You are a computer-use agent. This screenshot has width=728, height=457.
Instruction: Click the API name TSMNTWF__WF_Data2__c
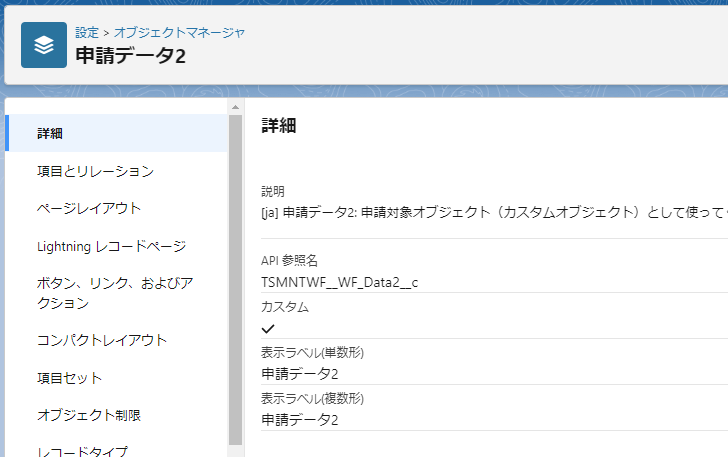339,282
